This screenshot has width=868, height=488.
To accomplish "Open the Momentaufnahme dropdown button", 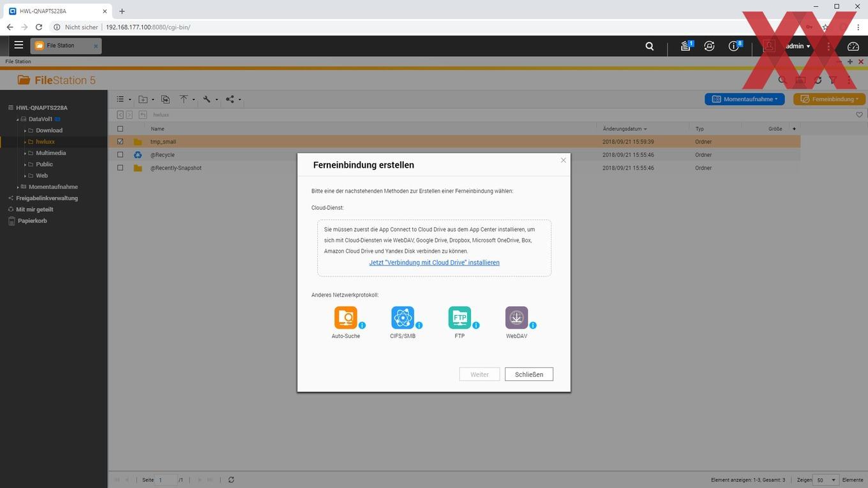I will pos(744,99).
